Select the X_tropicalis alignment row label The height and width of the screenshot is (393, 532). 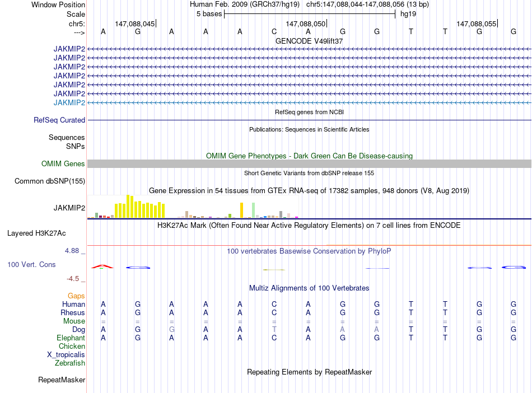pyautogui.click(x=66, y=355)
